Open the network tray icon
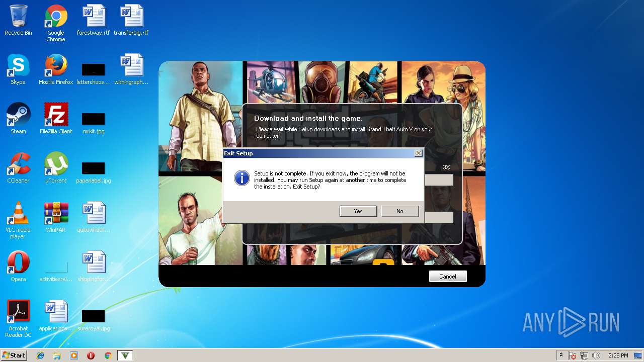The image size is (644, 362). pyautogui.click(x=584, y=355)
